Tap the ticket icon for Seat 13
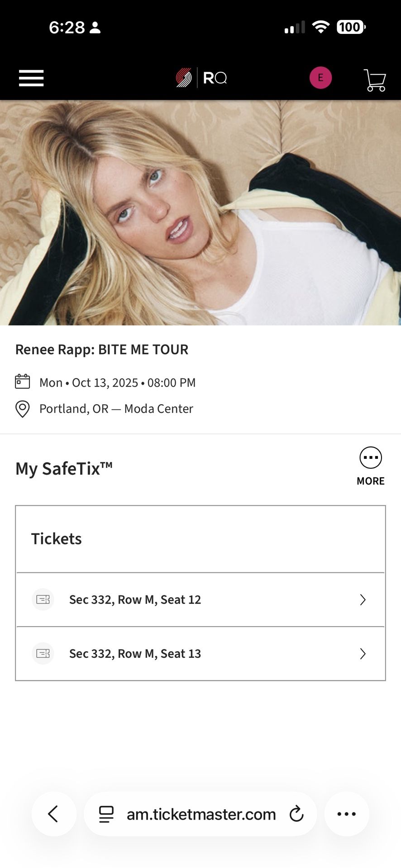The image size is (401, 868). coord(43,654)
